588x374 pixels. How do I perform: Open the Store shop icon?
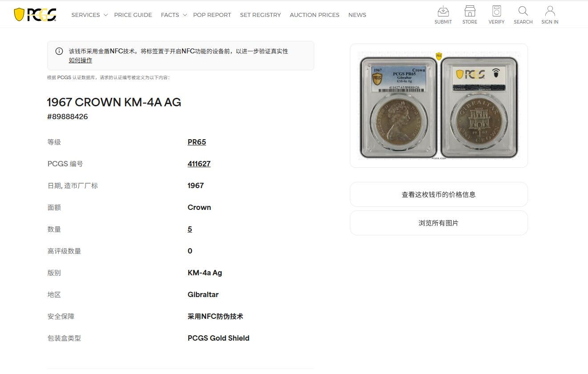[470, 11]
